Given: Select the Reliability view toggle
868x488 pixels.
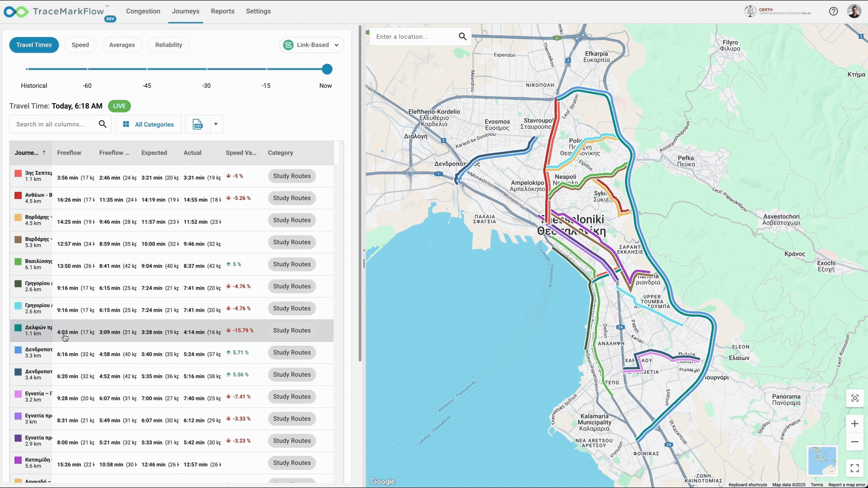Looking at the screenshot, I should point(168,45).
